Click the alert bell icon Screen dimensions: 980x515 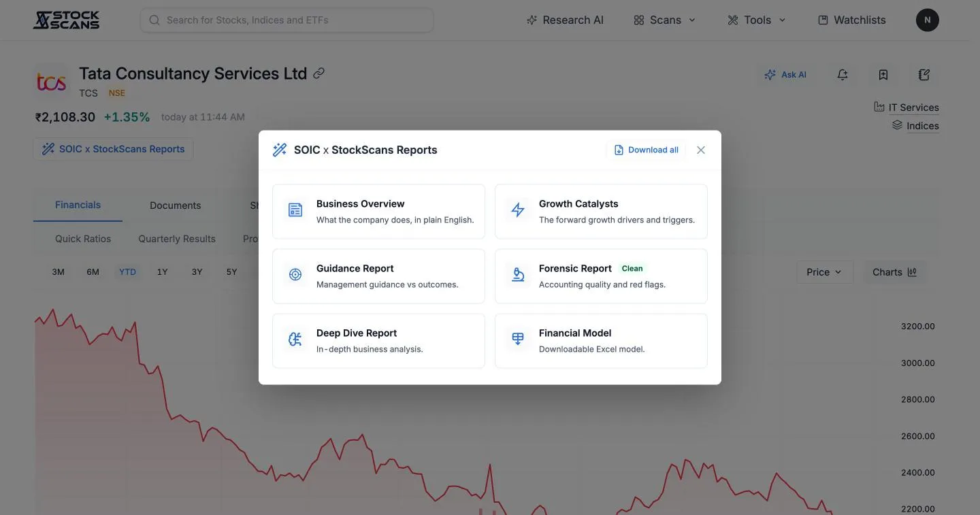pos(843,75)
